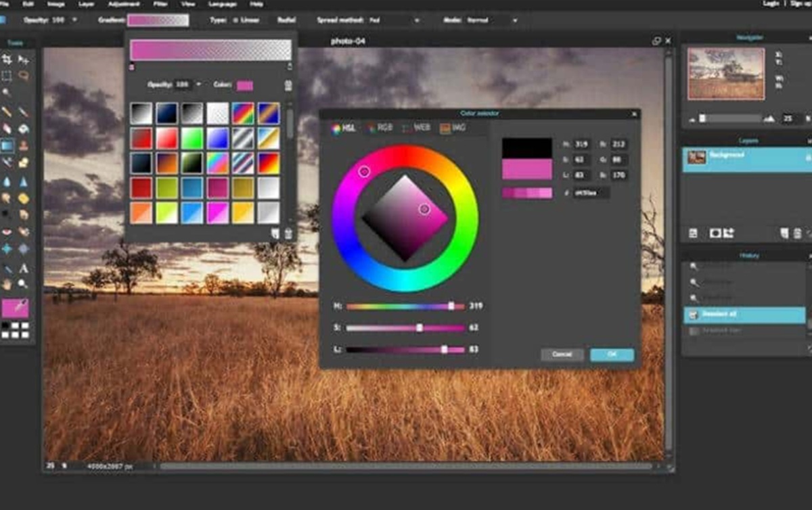Open the Filter menu
812x510 pixels.
[160, 3]
